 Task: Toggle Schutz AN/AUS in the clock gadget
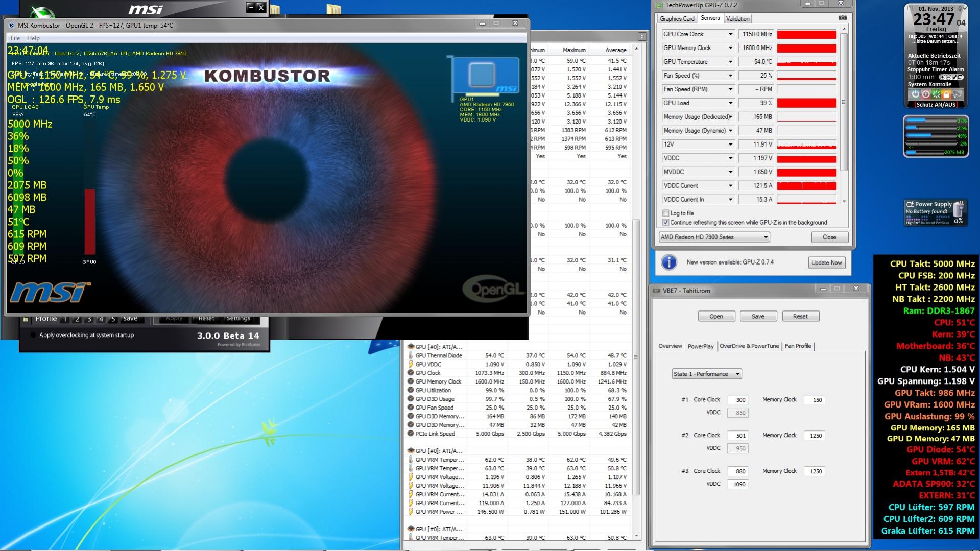tap(936, 104)
